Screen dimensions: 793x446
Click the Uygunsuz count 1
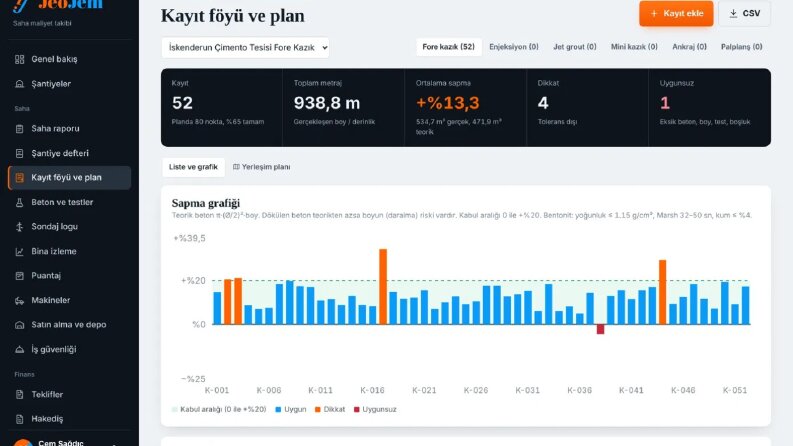coord(665,103)
